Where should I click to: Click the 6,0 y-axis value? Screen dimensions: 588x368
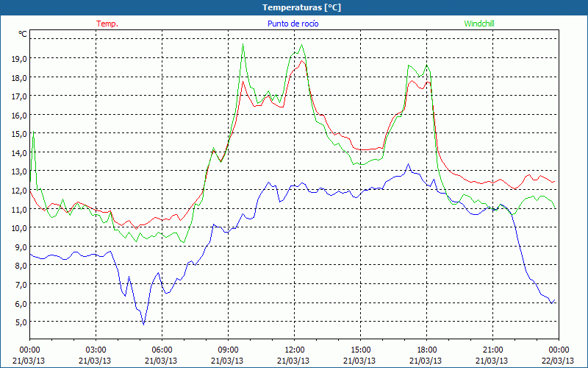click(x=21, y=303)
